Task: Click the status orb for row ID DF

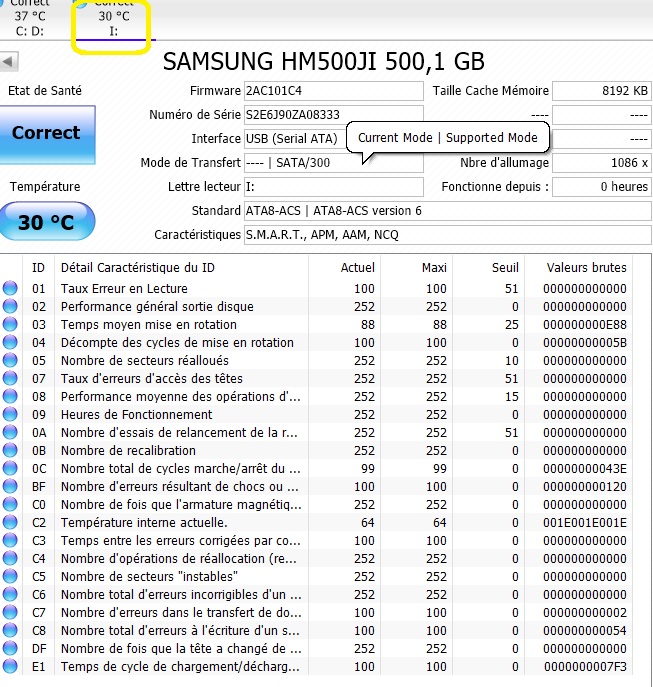Action: pos(10,648)
